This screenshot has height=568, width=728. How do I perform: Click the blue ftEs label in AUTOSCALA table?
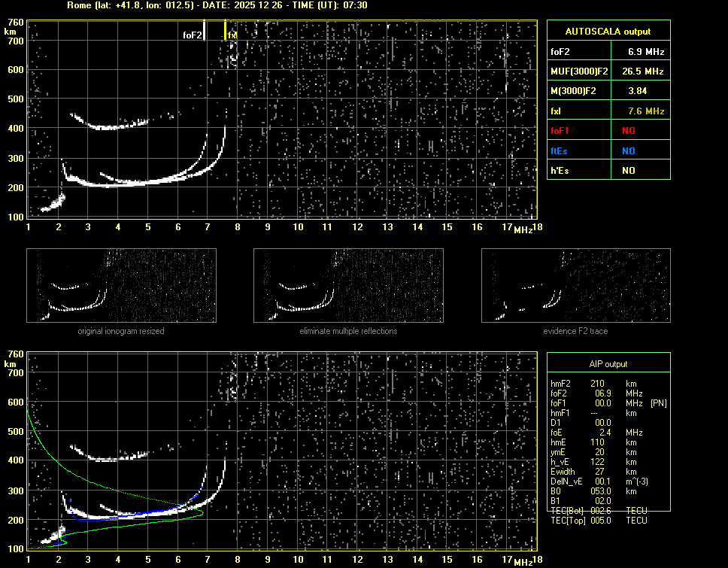[559, 151]
